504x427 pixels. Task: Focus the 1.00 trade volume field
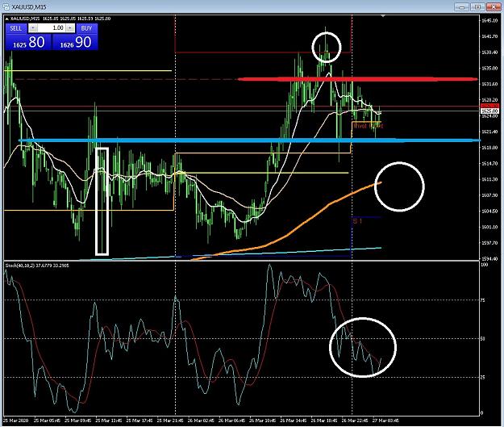click(x=52, y=28)
